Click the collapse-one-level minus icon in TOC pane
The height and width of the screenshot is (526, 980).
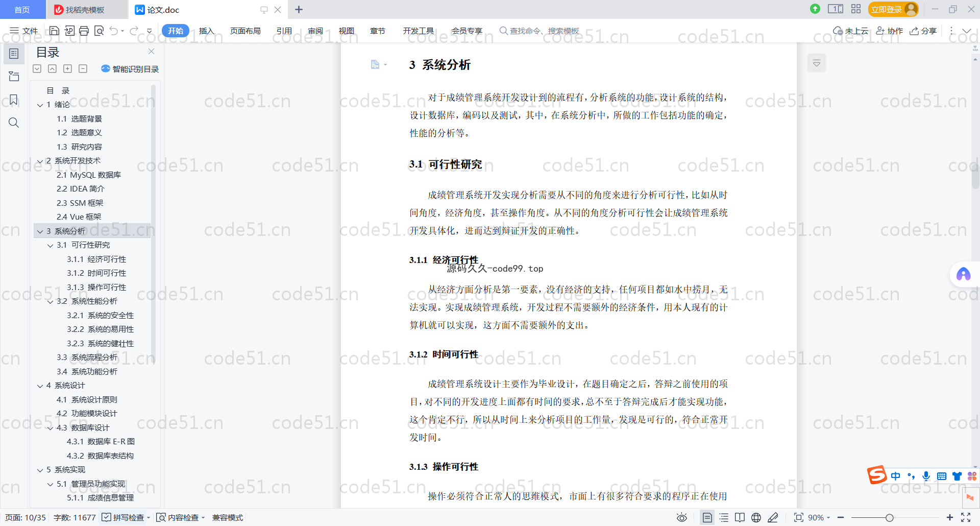click(x=83, y=68)
